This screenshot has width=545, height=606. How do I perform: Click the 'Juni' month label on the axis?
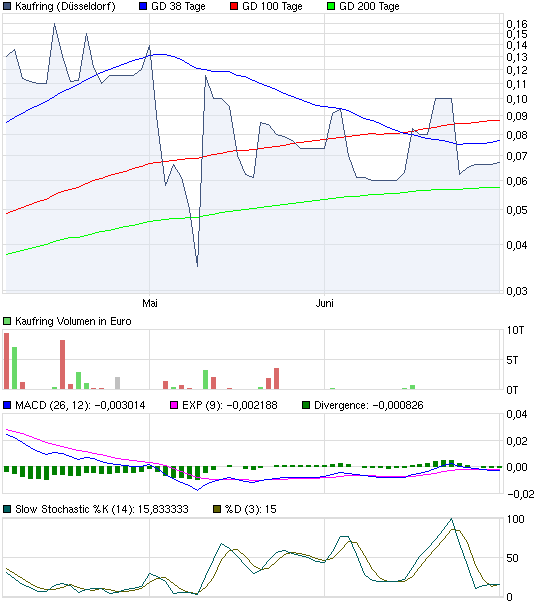pyautogui.click(x=324, y=303)
